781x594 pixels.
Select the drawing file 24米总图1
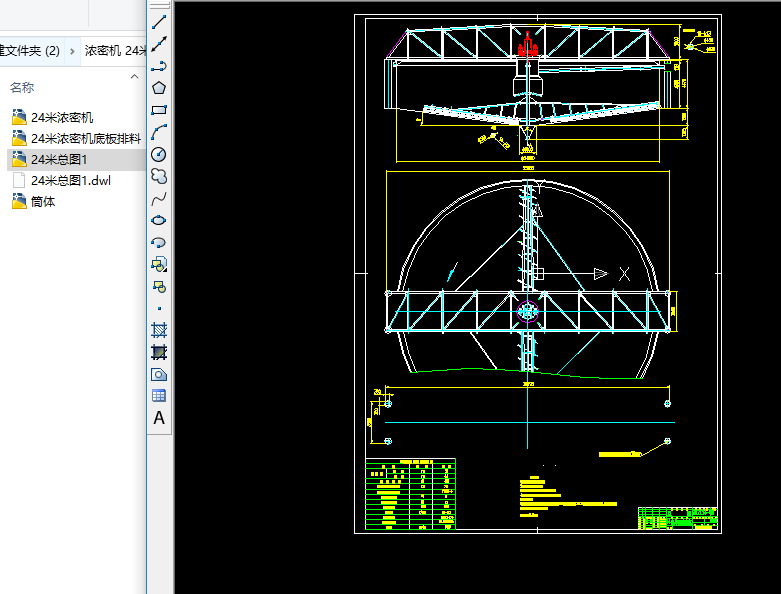coord(49,159)
